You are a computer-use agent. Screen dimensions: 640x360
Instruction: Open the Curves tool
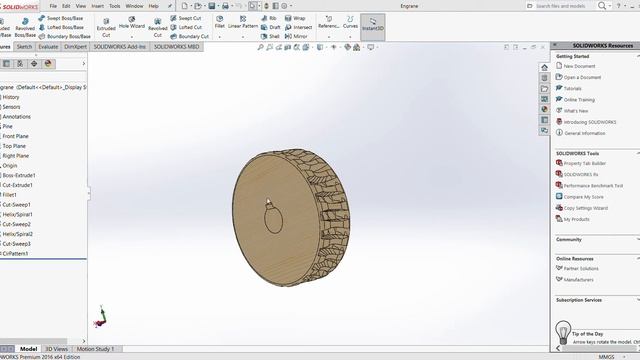click(350, 22)
